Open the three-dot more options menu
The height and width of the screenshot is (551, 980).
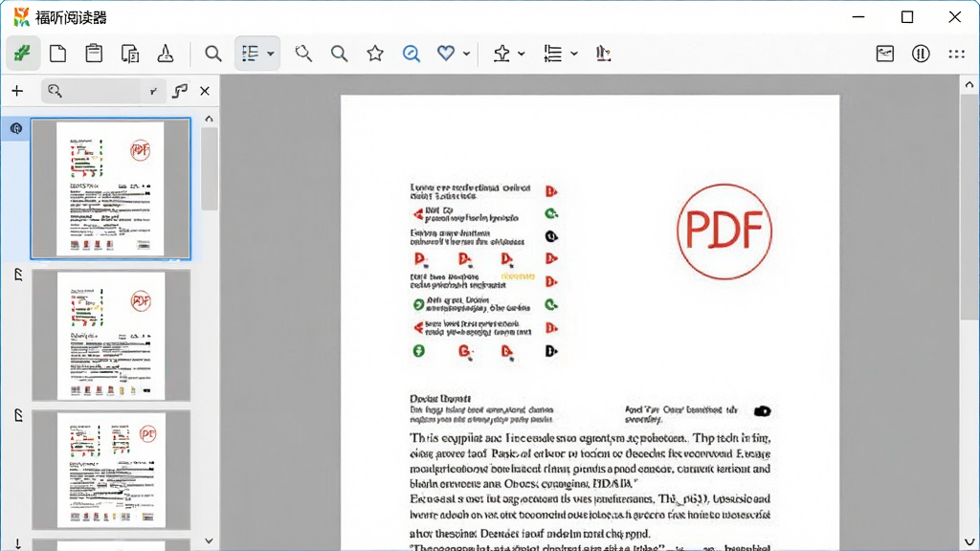pyautogui.click(x=956, y=55)
